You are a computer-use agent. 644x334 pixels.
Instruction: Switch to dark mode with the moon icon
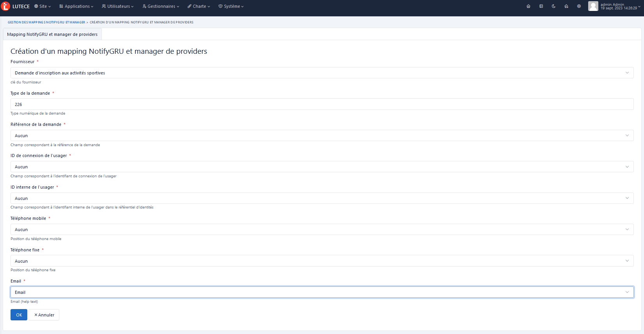tap(553, 6)
